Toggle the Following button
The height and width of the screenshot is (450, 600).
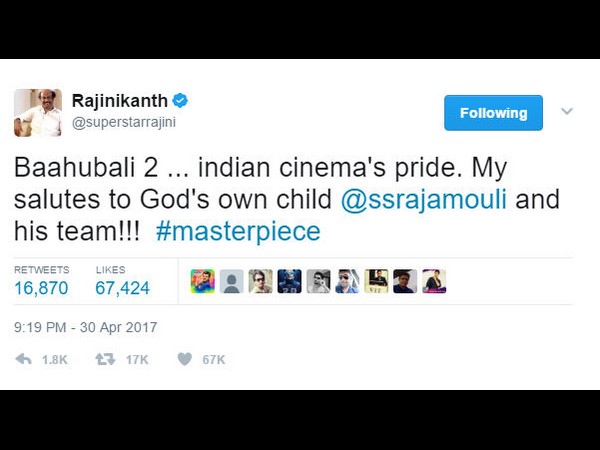click(x=493, y=113)
